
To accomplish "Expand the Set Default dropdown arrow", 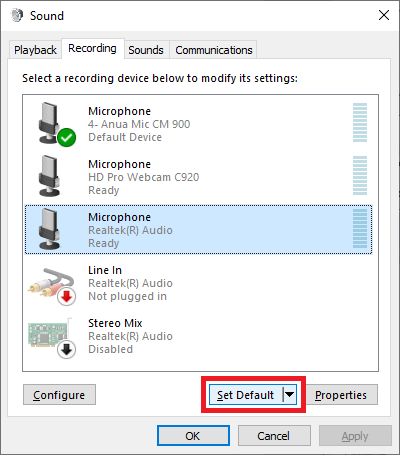I will point(289,395).
